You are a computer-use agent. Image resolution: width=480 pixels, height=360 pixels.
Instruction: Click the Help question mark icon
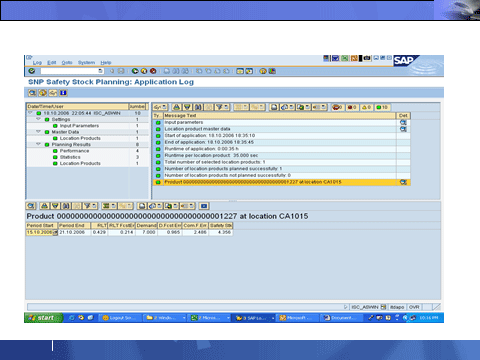pyautogui.click(x=263, y=71)
